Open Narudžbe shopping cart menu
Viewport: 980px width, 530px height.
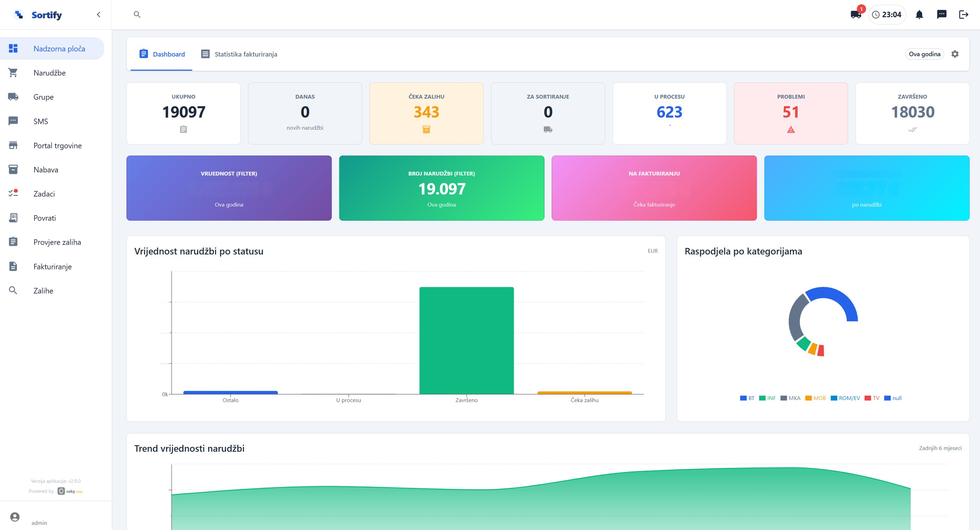coord(13,73)
